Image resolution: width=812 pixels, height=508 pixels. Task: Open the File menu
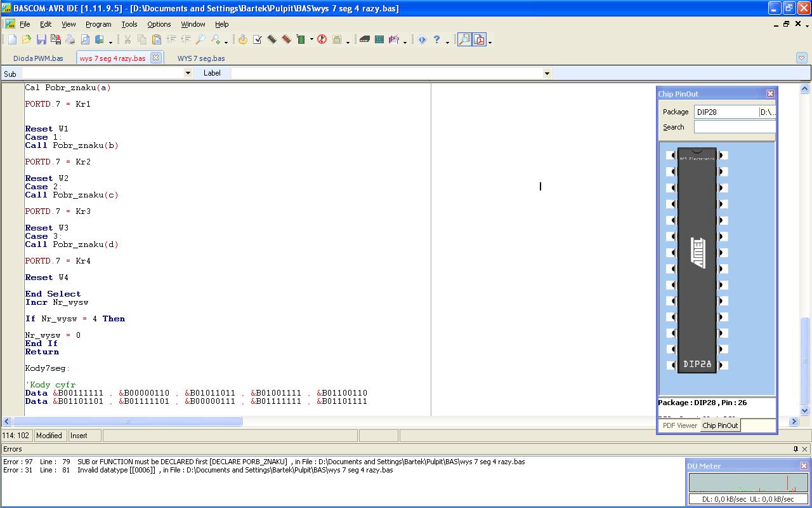pos(25,24)
